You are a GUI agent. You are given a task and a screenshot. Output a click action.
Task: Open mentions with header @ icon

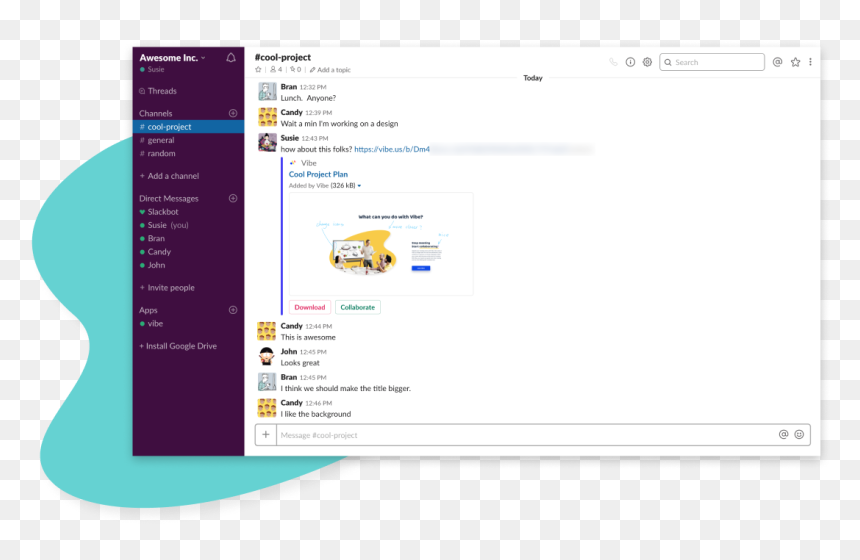click(777, 62)
